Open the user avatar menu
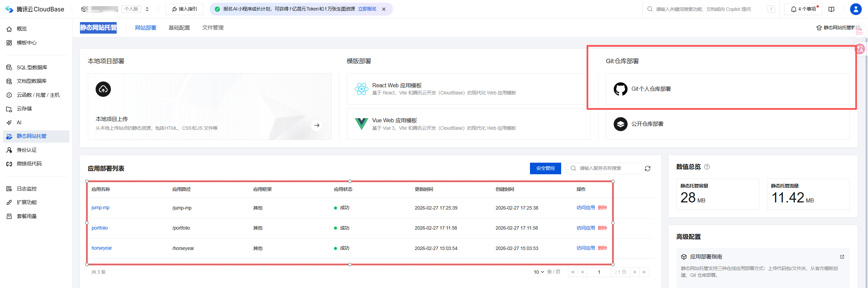 coord(856,9)
